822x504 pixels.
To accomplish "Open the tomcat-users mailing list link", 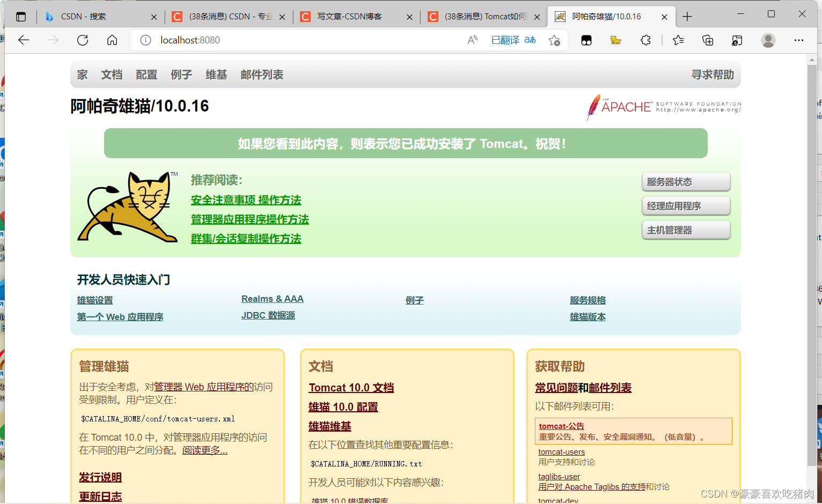I will 562,452.
